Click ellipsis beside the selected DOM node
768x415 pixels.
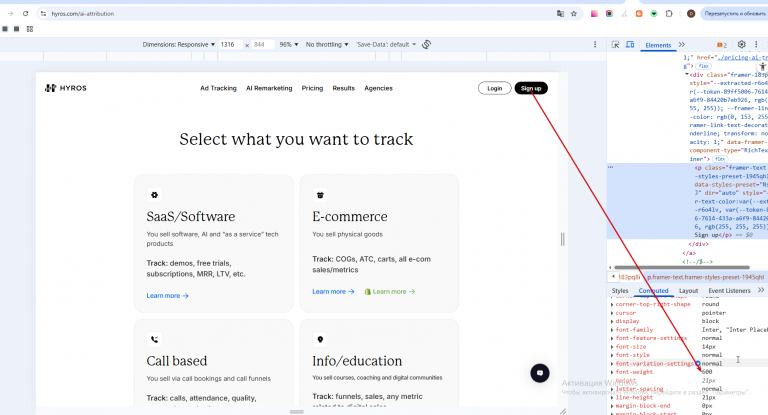pyautogui.click(x=611, y=168)
